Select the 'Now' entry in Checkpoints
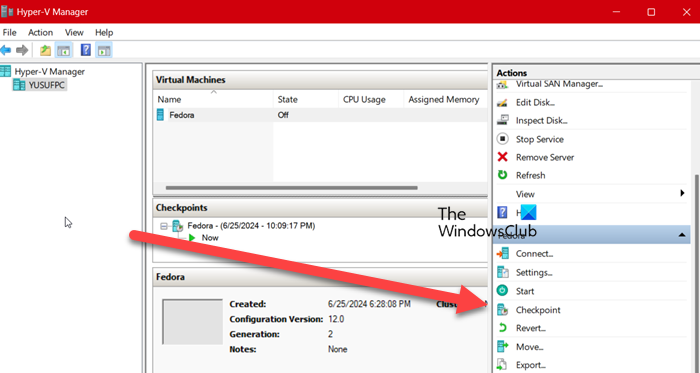 pyautogui.click(x=210, y=238)
